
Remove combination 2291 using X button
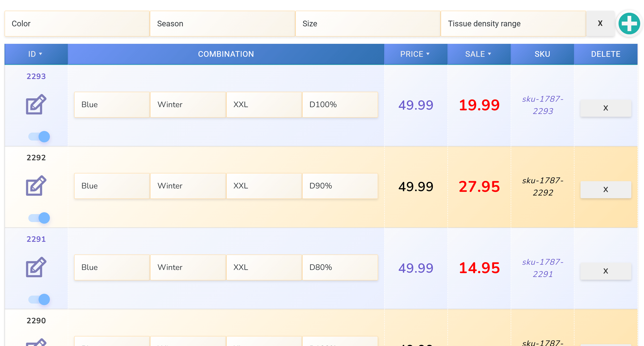pos(605,271)
